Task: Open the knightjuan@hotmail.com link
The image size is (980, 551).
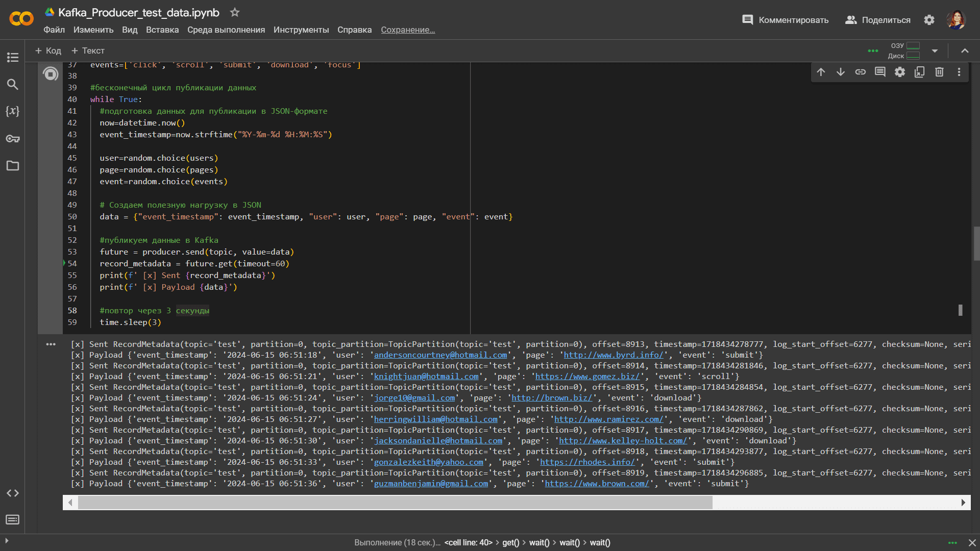Action: pos(426,377)
